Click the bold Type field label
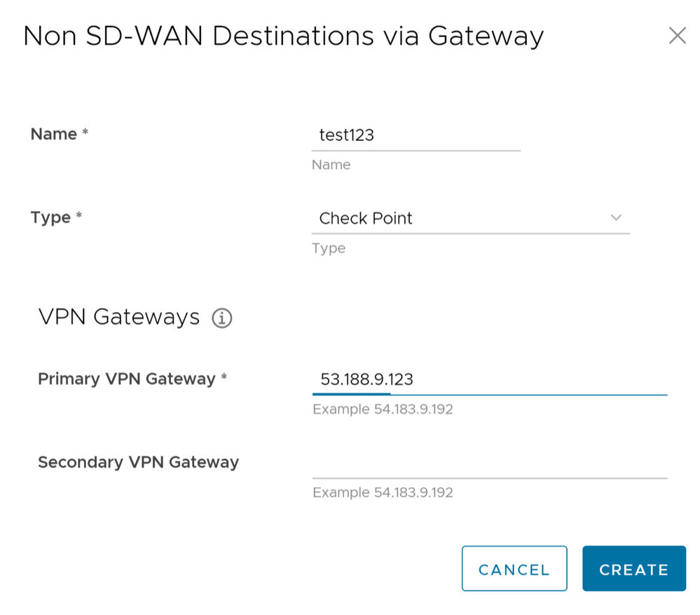Viewport: 700px width, 615px height. [50, 217]
